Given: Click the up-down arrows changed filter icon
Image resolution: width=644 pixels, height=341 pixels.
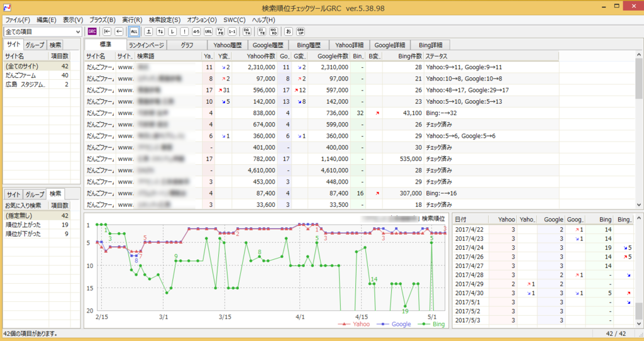Looking at the screenshot, I should [x=160, y=31].
